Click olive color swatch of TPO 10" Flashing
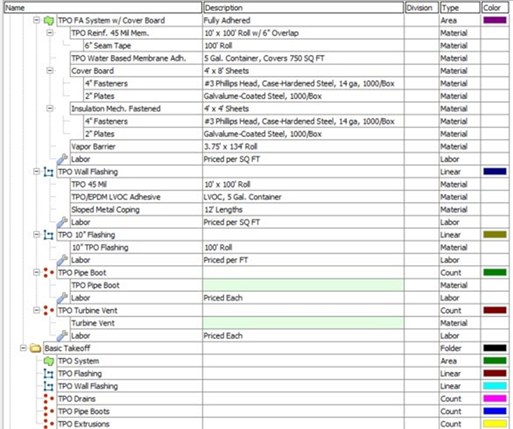The image size is (513, 429). [495, 235]
